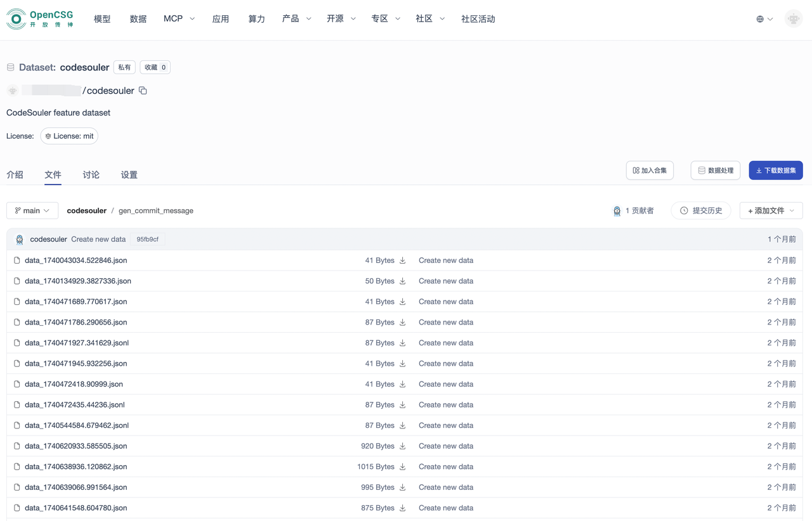The height and width of the screenshot is (521, 812).
Task: Click the codesouler committer avatar
Action: (x=20, y=240)
